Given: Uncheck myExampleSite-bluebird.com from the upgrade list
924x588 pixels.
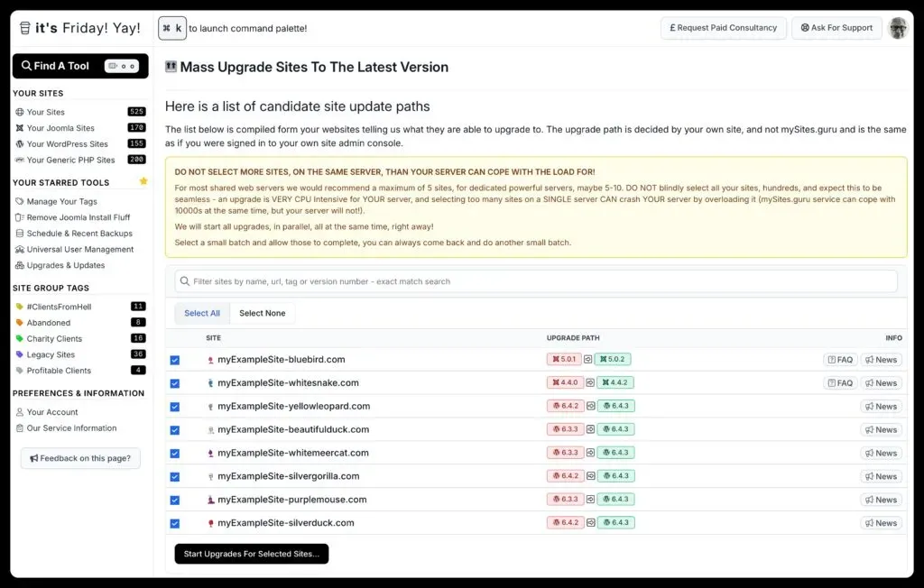Looking at the screenshot, I should [x=174, y=359].
